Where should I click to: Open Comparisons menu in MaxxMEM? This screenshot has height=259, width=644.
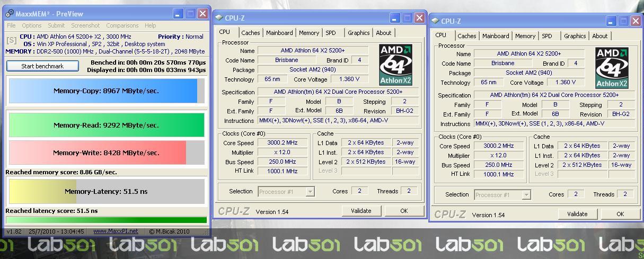click(122, 25)
